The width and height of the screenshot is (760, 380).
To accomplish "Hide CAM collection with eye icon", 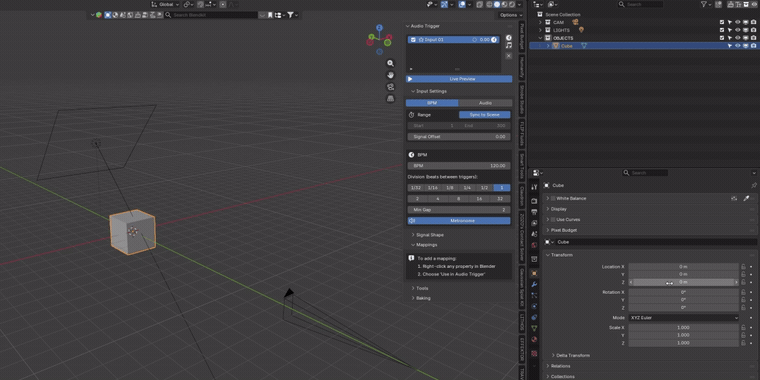I will coord(738,22).
